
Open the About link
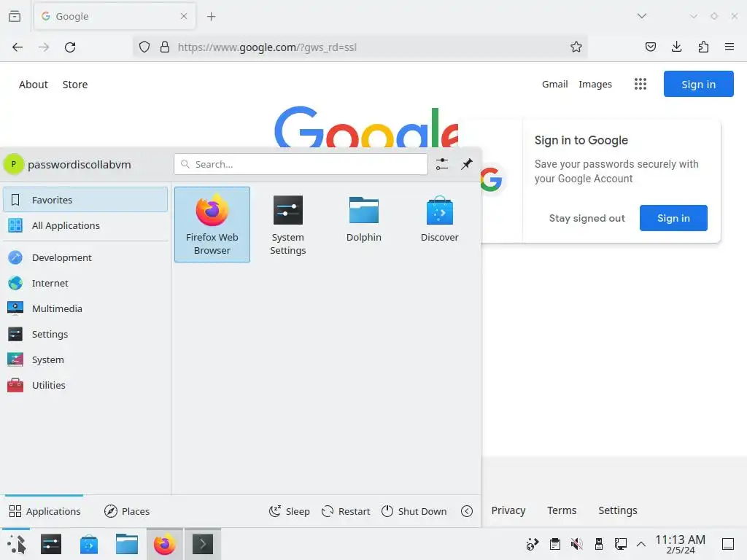(34, 85)
